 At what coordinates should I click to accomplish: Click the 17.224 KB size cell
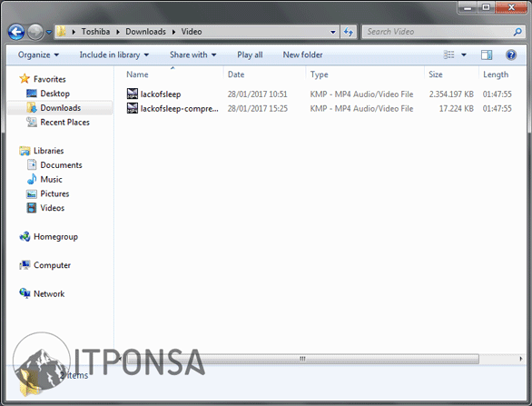(457, 109)
